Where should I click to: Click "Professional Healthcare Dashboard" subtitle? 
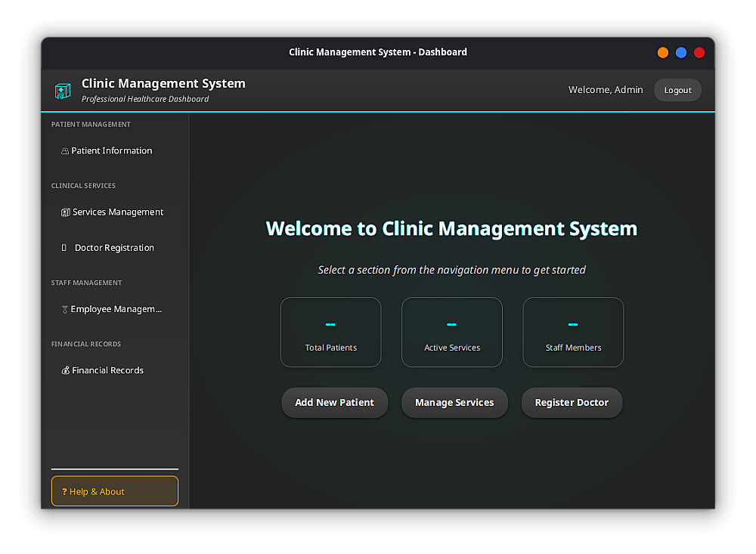click(145, 99)
